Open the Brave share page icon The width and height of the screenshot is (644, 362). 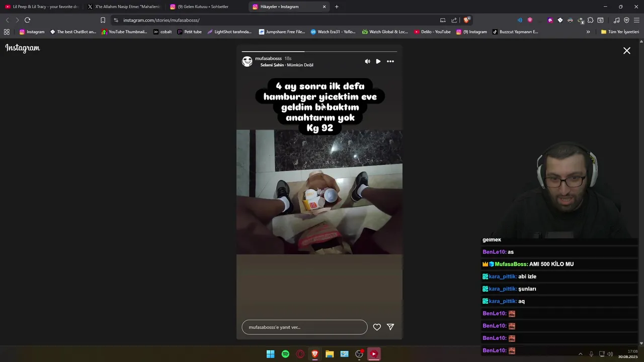pyautogui.click(x=454, y=20)
